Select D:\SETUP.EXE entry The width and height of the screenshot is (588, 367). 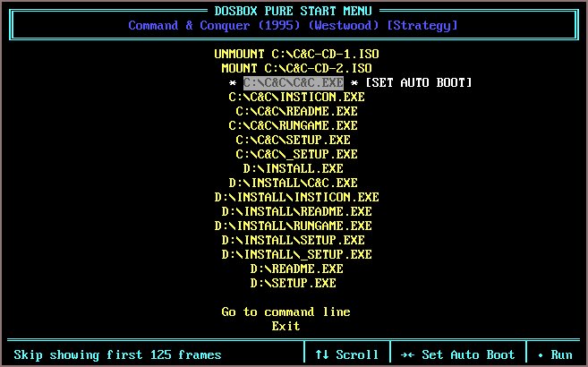[x=293, y=283]
